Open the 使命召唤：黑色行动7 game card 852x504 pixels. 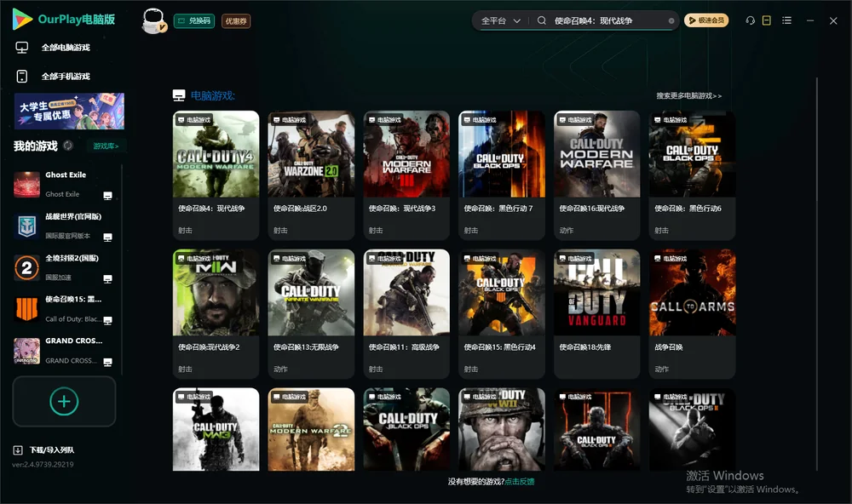[x=502, y=175]
